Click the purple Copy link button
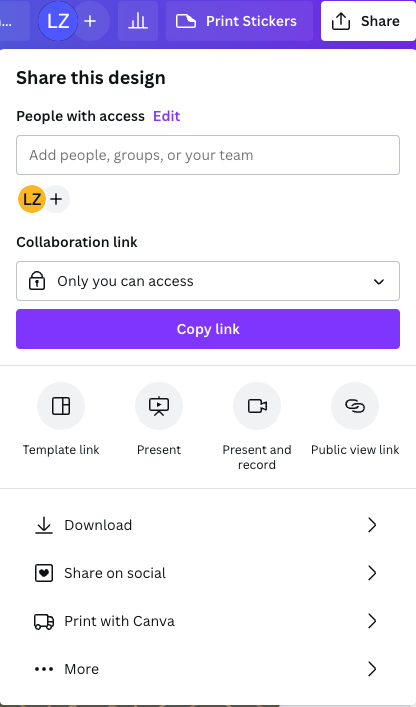Screen dimensions: 416x707 click(208, 329)
